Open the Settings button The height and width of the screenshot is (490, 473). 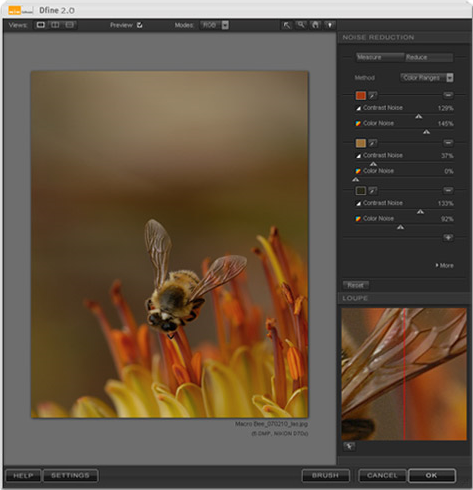(x=70, y=476)
